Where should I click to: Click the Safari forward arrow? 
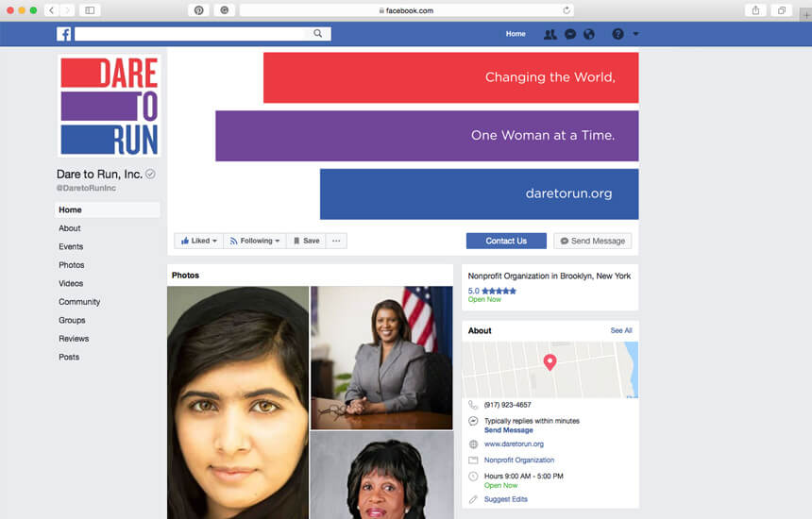[x=67, y=10]
